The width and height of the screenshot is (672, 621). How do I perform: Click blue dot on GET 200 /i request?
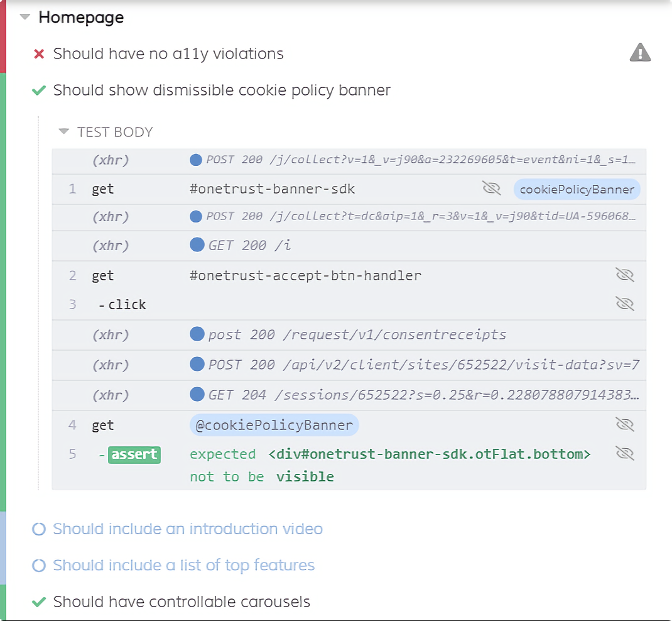(x=197, y=245)
